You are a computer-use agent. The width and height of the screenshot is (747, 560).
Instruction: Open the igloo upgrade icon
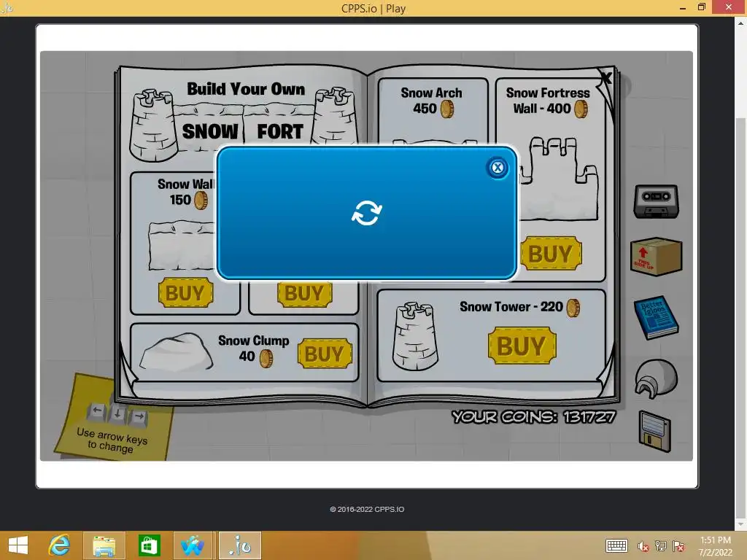point(656,378)
